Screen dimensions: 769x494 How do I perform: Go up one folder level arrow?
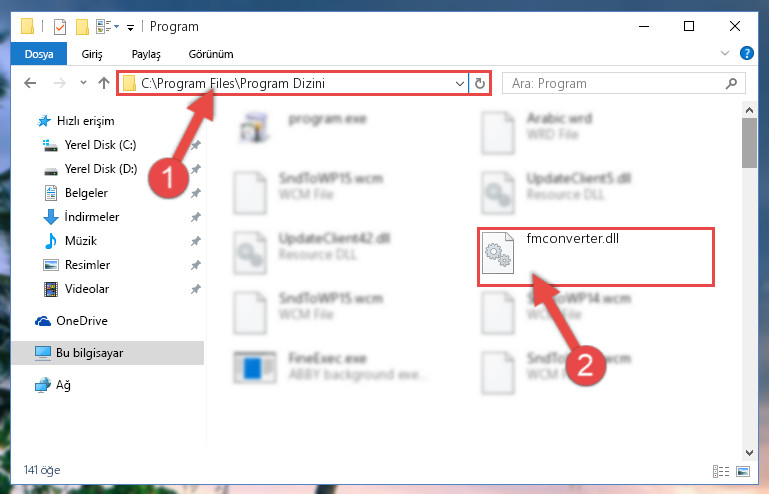tap(103, 83)
